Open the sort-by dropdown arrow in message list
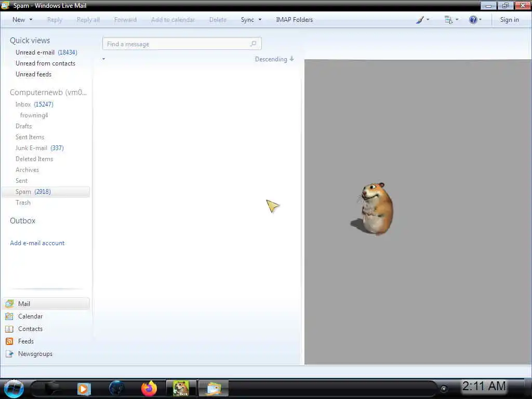 click(103, 59)
